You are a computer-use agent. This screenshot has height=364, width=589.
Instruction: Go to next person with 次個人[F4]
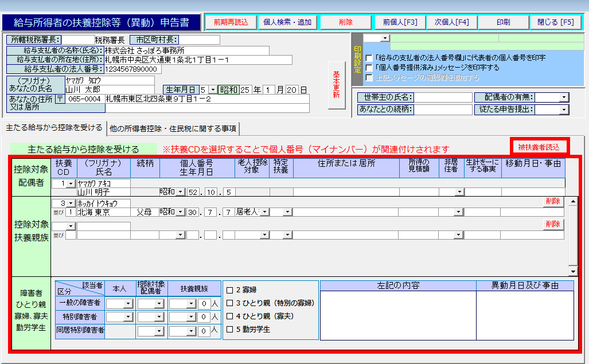click(x=451, y=22)
